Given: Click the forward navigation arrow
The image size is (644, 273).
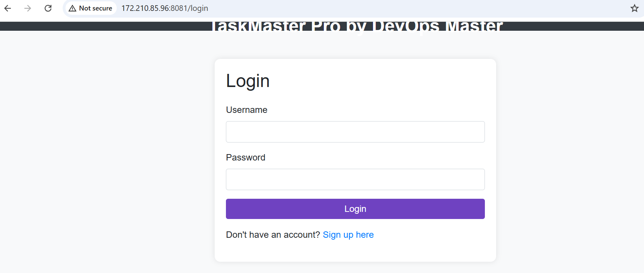Looking at the screenshot, I should [27, 8].
